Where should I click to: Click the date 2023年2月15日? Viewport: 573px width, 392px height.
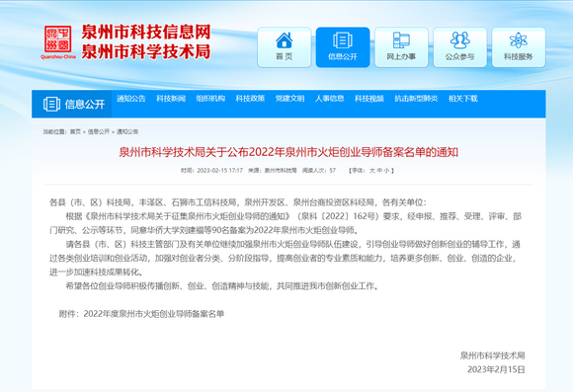point(496,369)
